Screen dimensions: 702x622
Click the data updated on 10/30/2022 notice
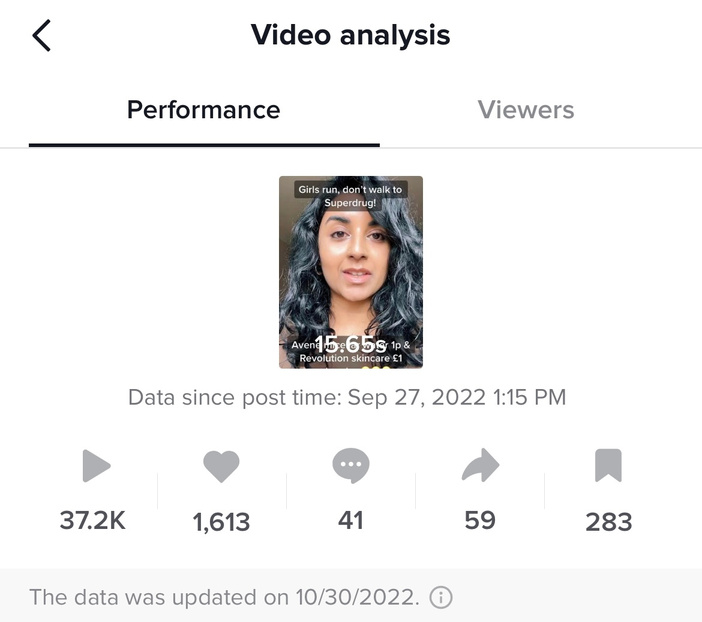[224, 598]
